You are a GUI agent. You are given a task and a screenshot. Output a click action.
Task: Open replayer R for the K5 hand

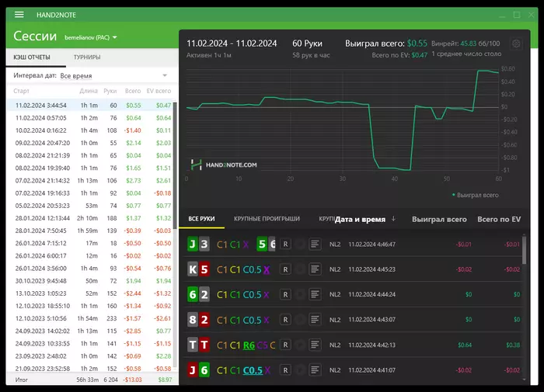[x=285, y=269]
